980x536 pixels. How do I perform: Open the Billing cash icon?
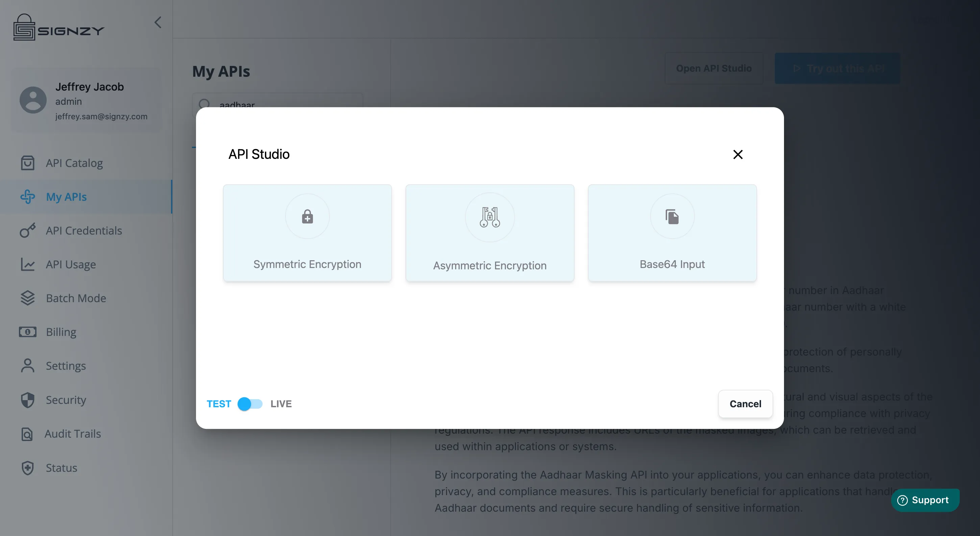pos(27,332)
